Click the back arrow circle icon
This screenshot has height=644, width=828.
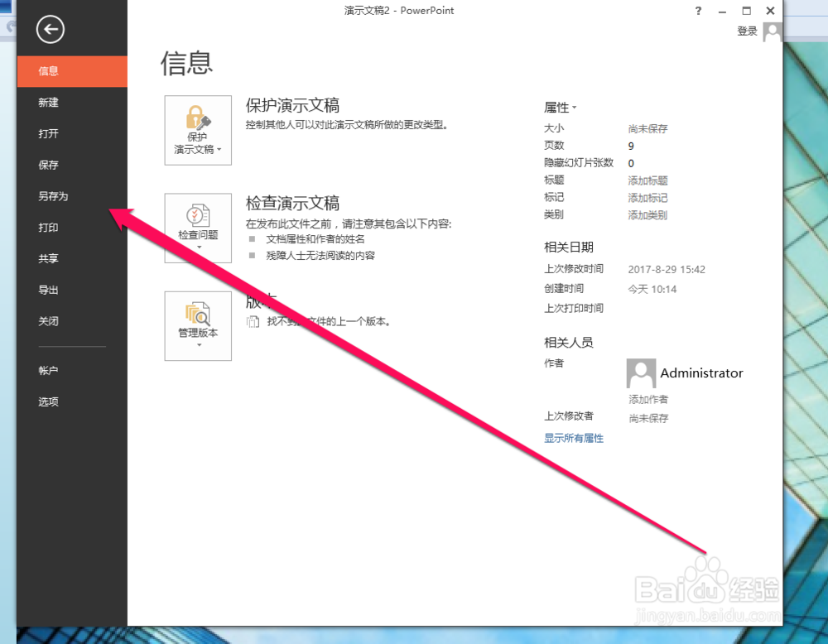51,29
